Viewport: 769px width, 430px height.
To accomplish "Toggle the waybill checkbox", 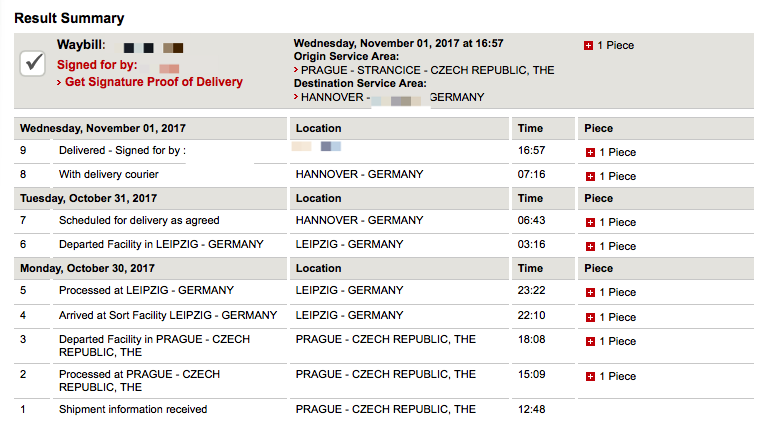I will coord(33,63).
